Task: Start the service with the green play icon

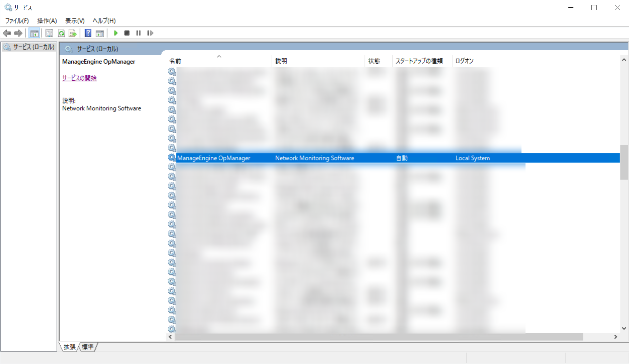Action: 116,33
